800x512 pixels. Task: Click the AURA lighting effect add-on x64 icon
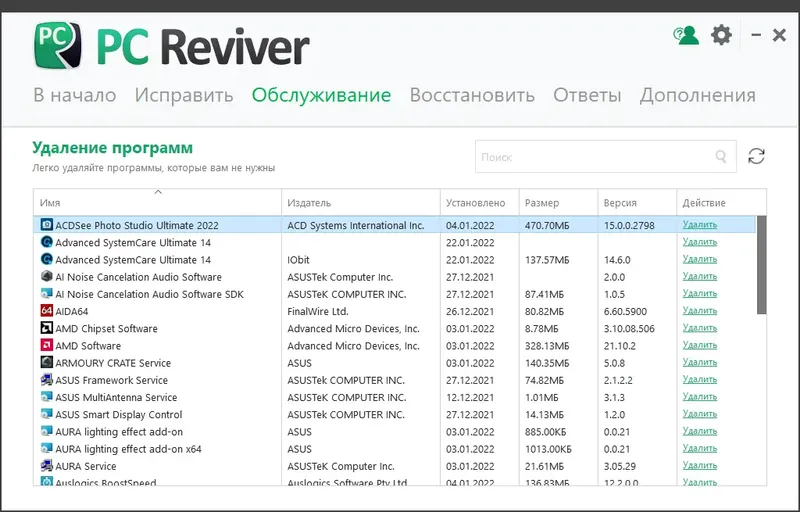coord(46,448)
